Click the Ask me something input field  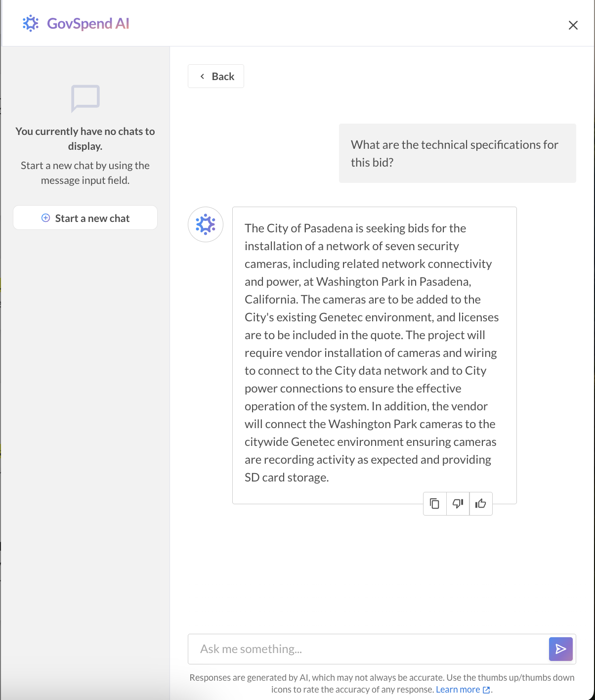pos(346,649)
